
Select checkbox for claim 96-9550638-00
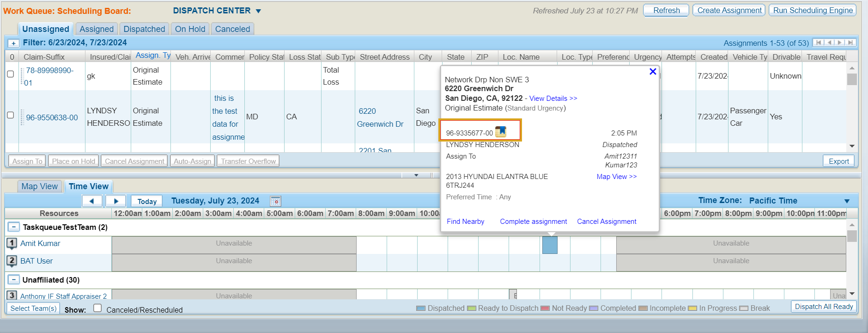tap(11, 115)
